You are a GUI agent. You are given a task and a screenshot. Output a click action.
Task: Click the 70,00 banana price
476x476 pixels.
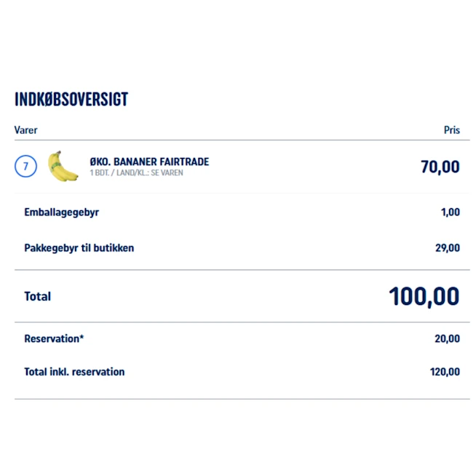click(x=440, y=167)
